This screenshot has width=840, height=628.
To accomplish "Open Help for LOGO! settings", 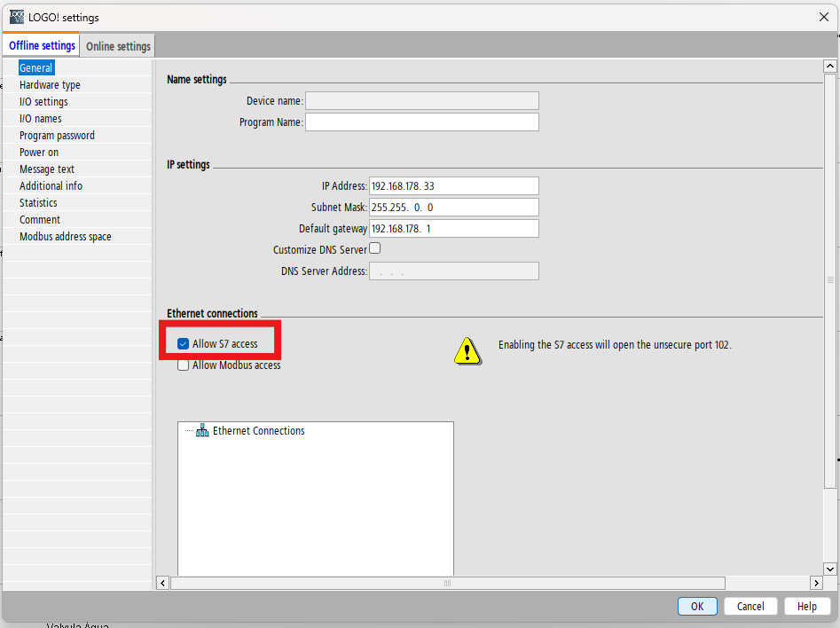I will pyautogui.click(x=807, y=606).
